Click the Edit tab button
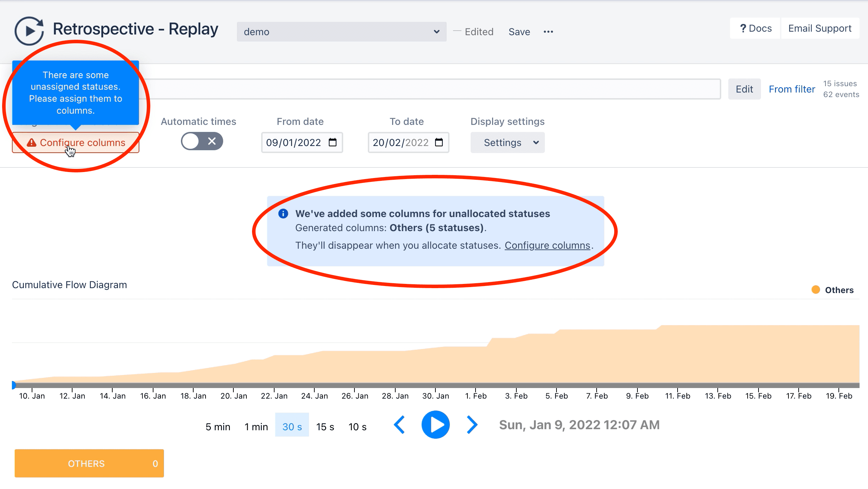This screenshot has width=868, height=489. [744, 89]
